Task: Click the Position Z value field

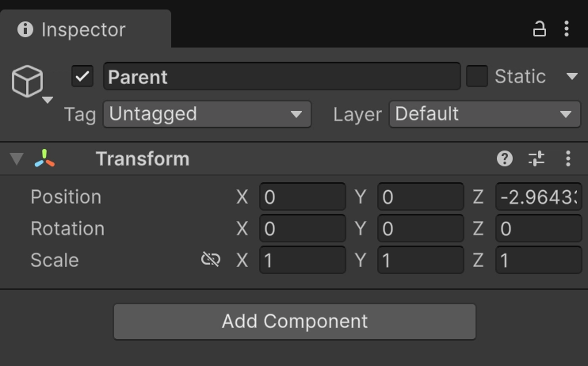Action: pos(539,196)
